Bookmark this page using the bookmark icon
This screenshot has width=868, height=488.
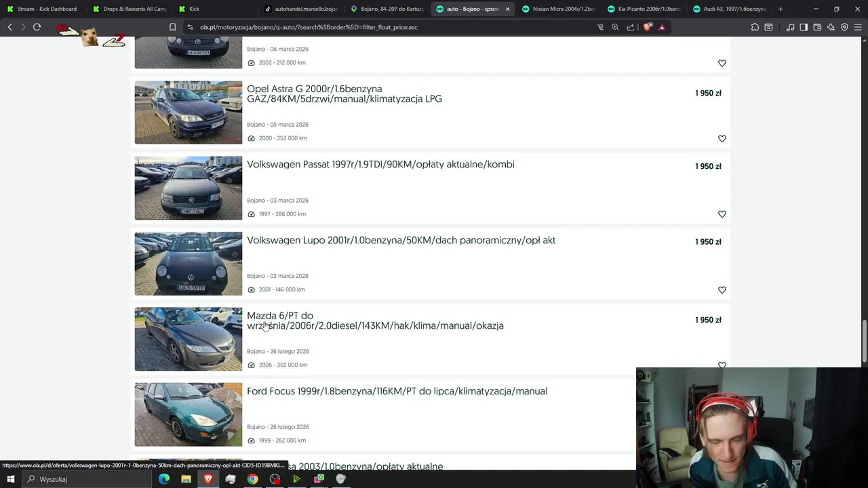[x=172, y=27]
